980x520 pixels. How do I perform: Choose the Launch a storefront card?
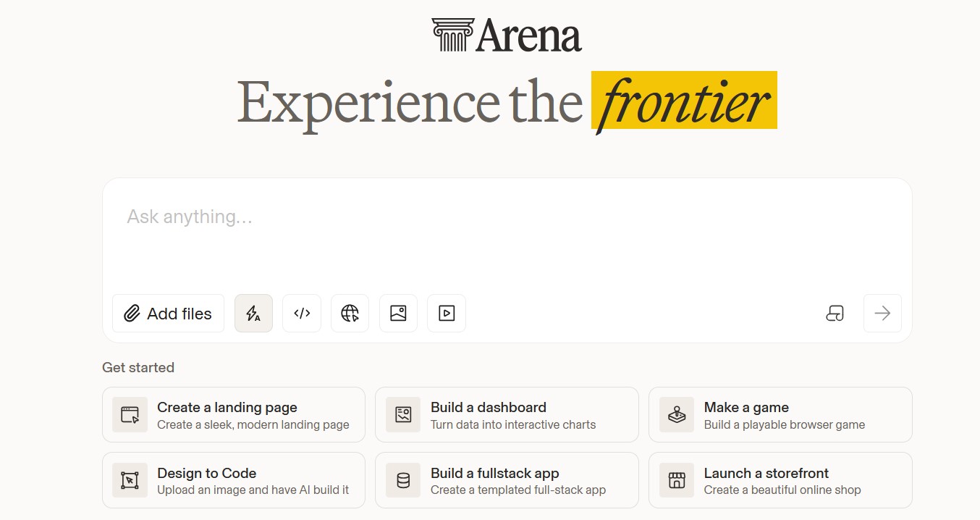tap(780, 481)
